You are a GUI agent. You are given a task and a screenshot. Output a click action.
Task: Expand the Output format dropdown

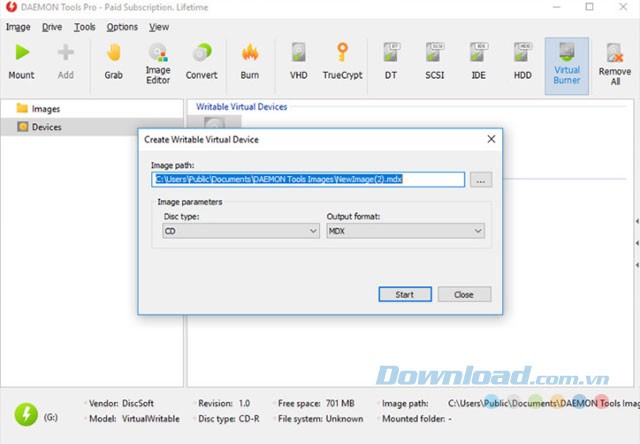tap(405, 231)
